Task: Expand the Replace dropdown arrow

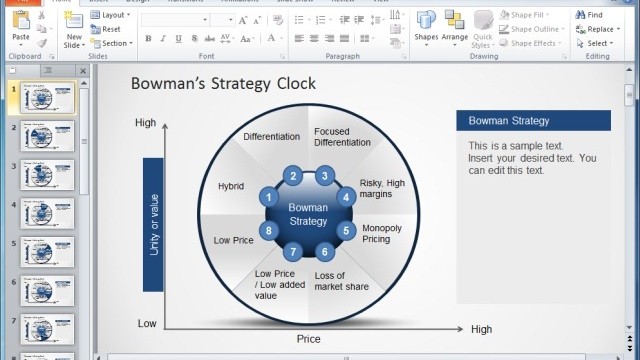Action: tap(618, 29)
